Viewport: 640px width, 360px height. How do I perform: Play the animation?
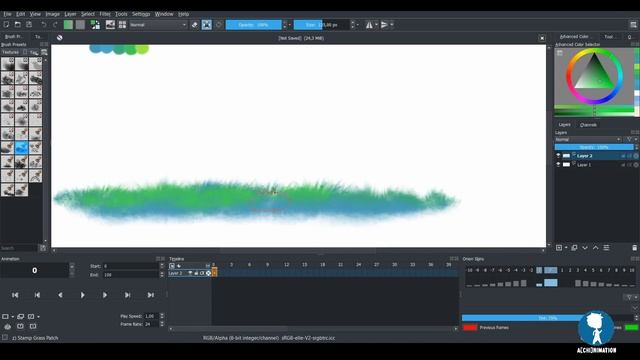point(82,295)
